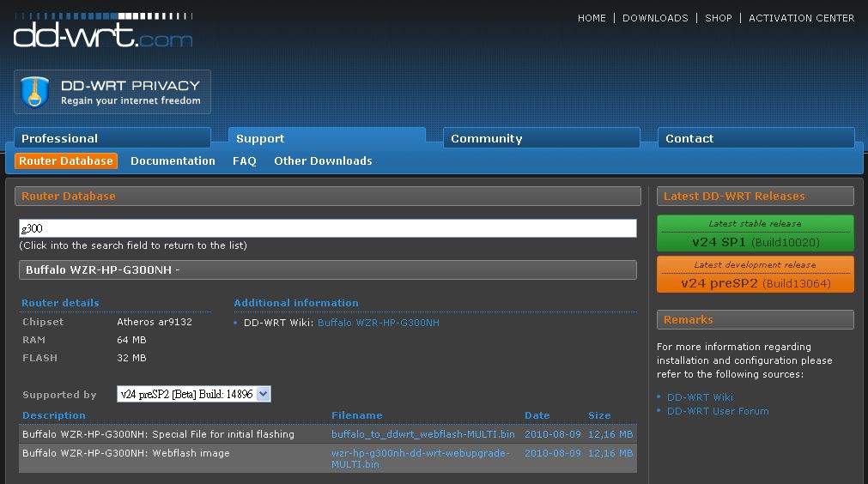This screenshot has width=868, height=484.
Task: Click the 64 MB RAM value
Action: [x=131, y=340]
